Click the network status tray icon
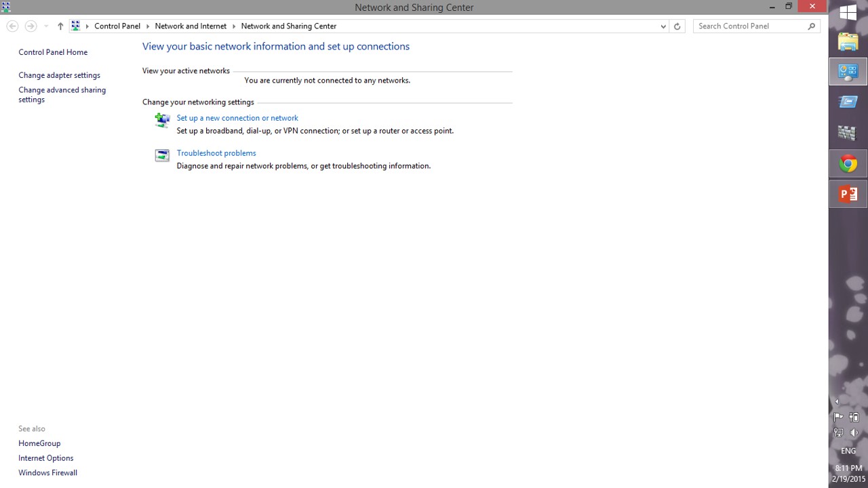This screenshot has width=868, height=488. click(839, 432)
